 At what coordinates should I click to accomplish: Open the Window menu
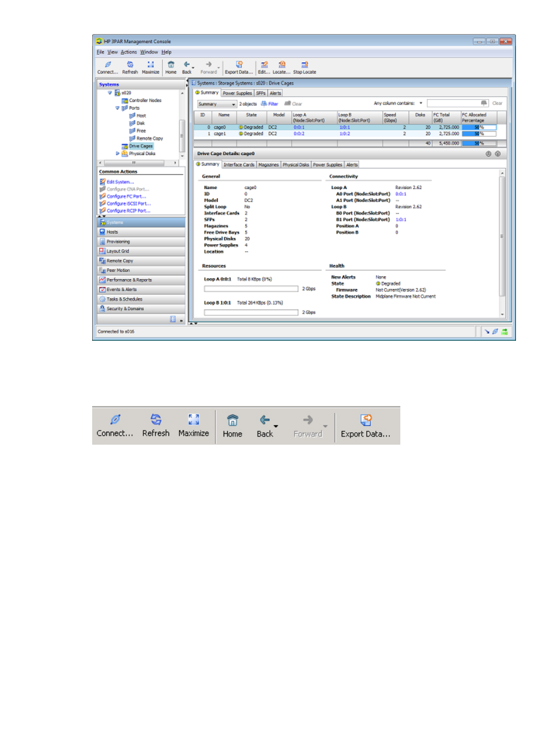coord(149,52)
